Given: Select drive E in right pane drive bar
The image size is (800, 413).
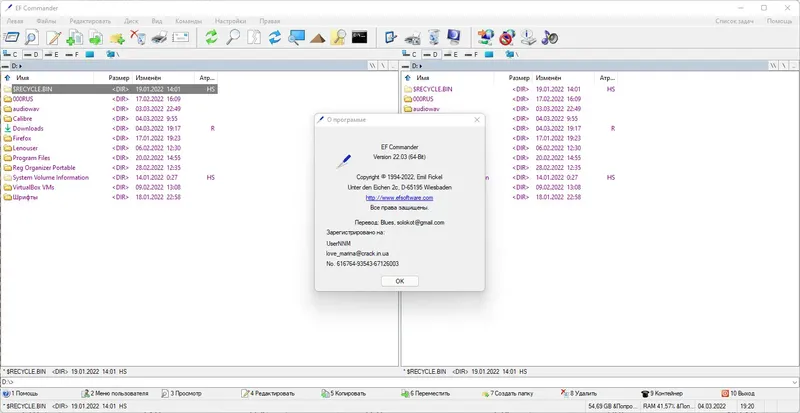Looking at the screenshot, I should (451, 54).
